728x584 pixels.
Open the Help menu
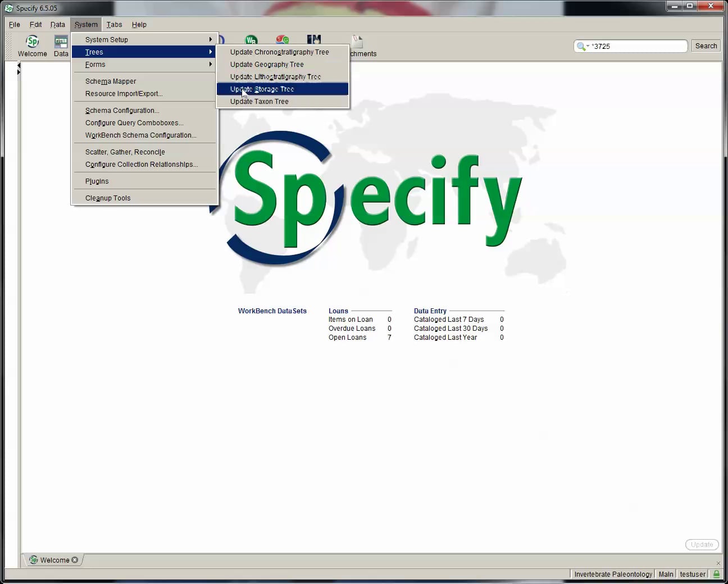(x=139, y=24)
